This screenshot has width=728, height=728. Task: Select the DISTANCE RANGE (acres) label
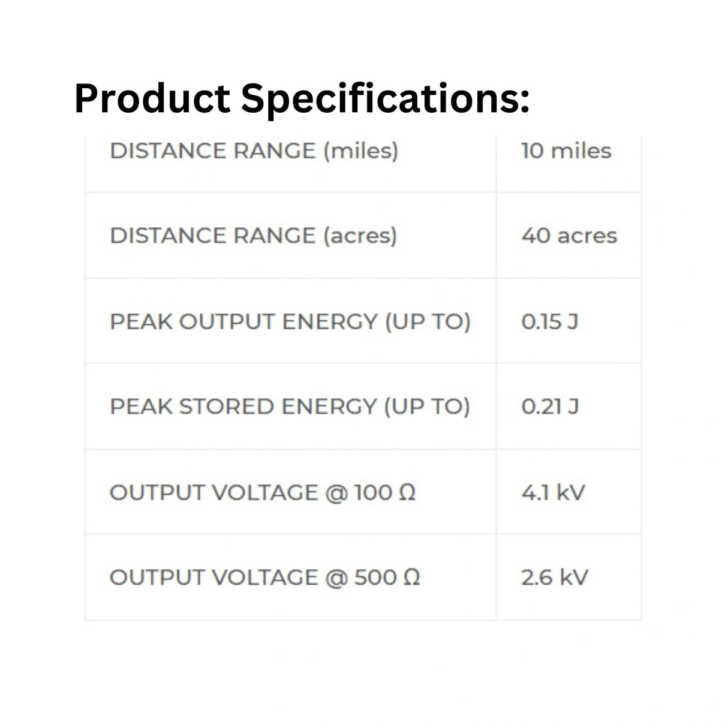point(253,236)
